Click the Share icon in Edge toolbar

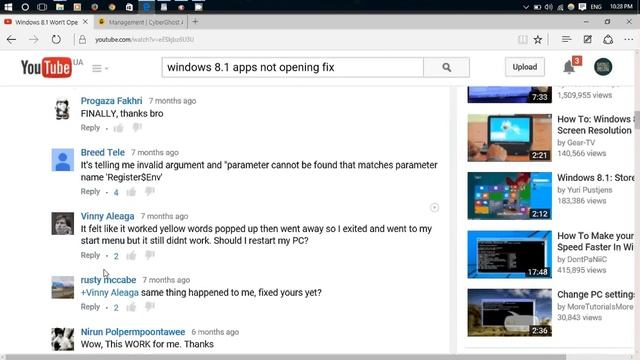(x=608, y=40)
